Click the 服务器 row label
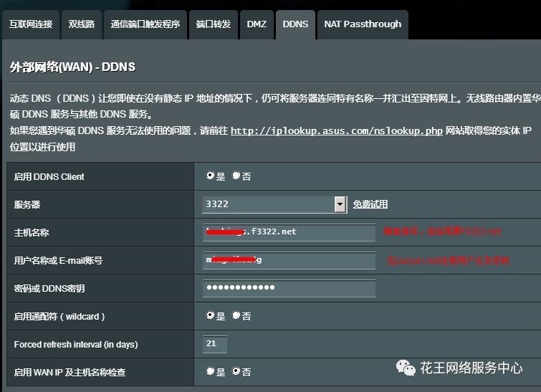 27,205
